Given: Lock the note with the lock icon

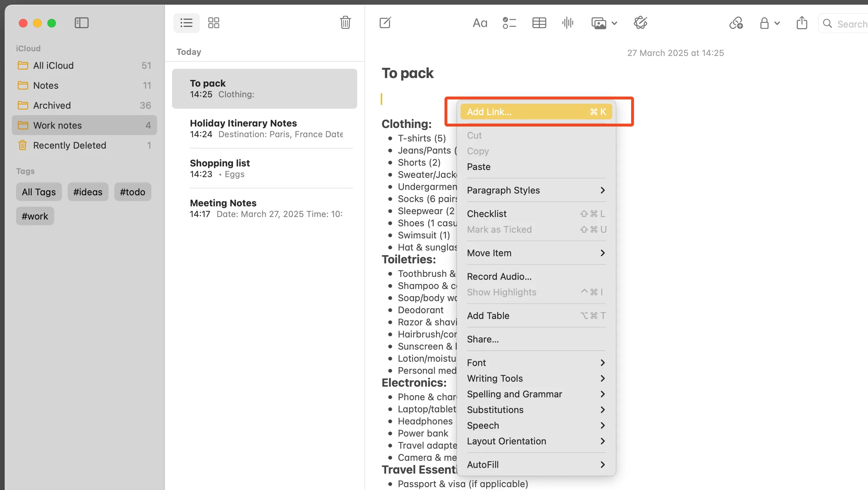Looking at the screenshot, I should pos(764,23).
